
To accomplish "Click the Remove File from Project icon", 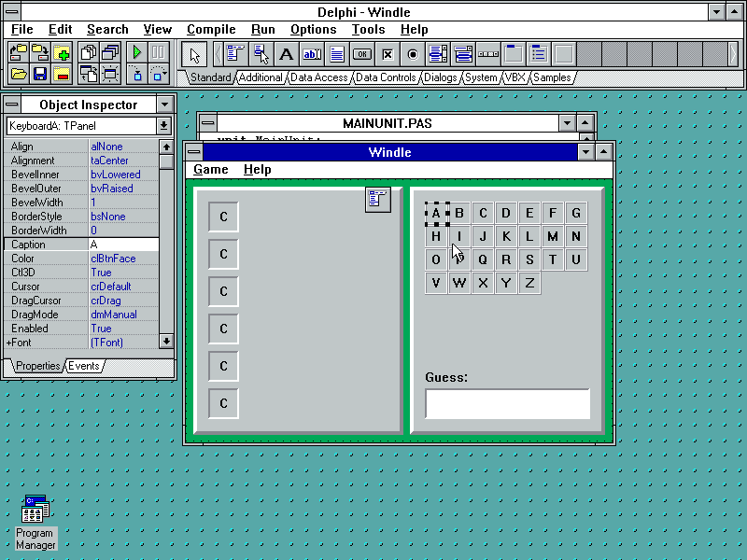I will pyautogui.click(x=62, y=75).
